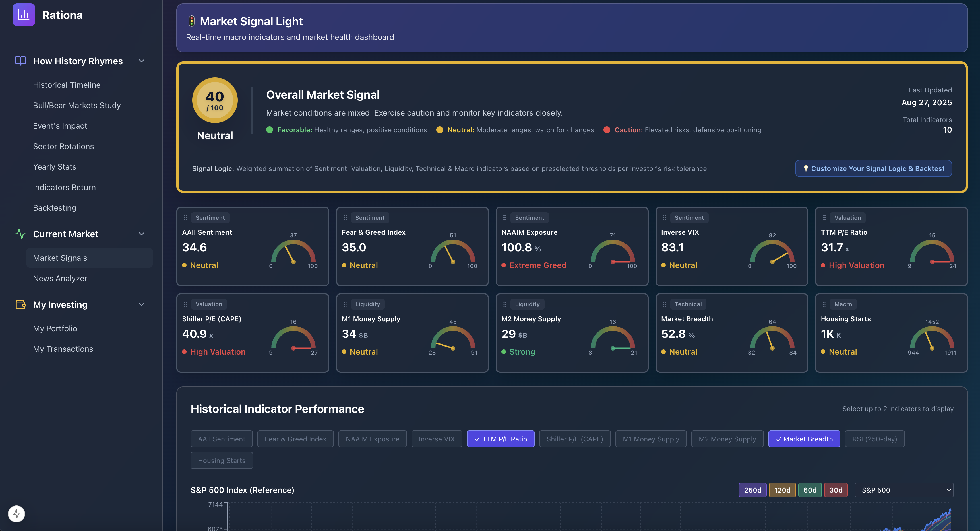The width and height of the screenshot is (980, 531).
Task: Select Backtesting in the sidebar
Action: coord(54,207)
